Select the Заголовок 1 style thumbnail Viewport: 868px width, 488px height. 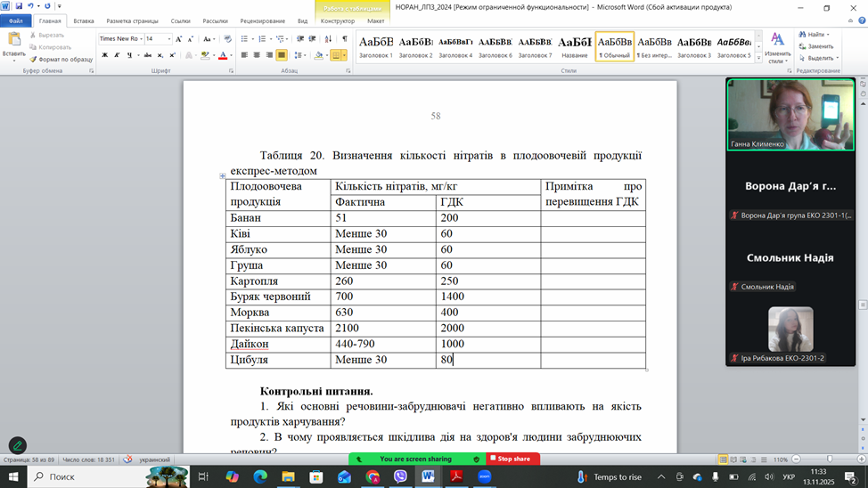coord(375,45)
